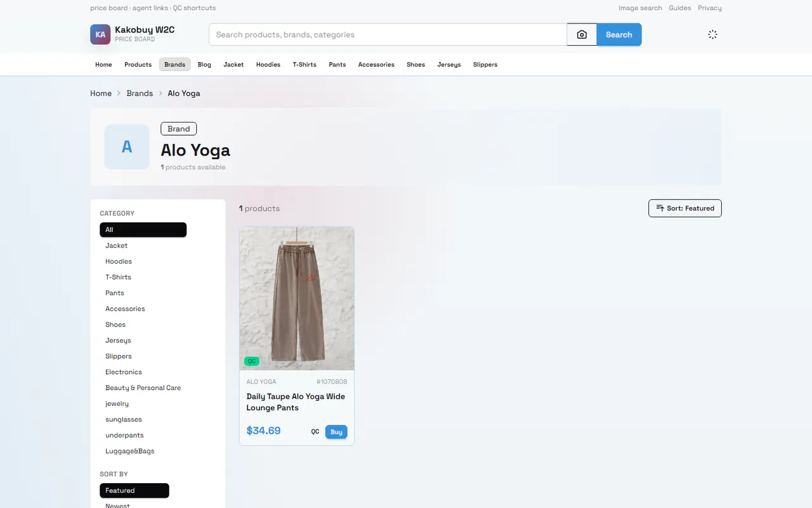The image size is (812, 508).
Task: Filter by Electronics category in sidebar
Action: [x=143, y=372]
